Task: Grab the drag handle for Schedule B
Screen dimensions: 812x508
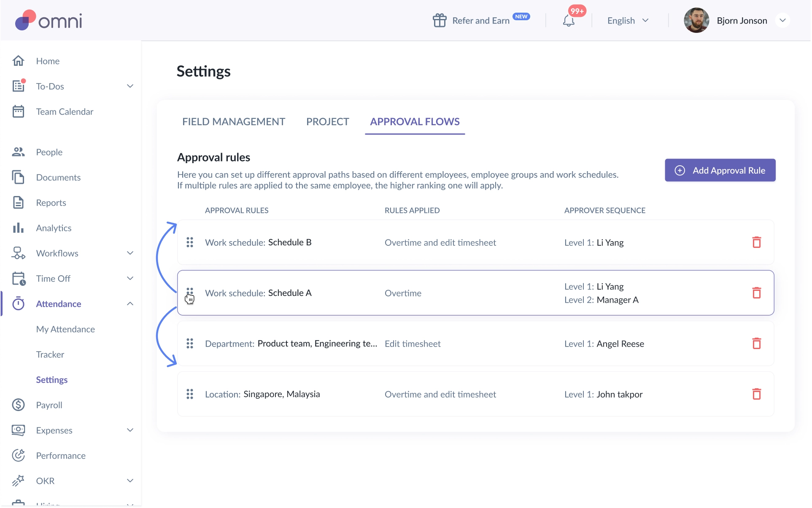Action: (x=190, y=242)
